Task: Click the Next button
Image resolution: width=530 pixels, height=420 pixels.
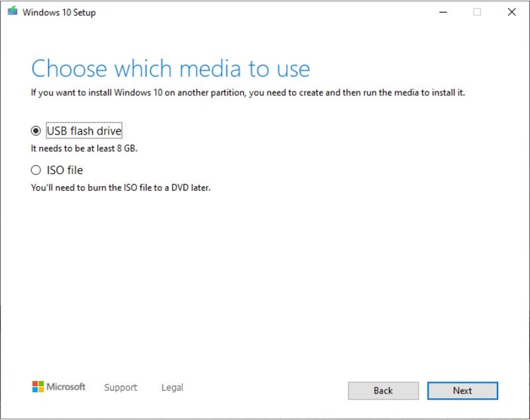Action: 462,391
